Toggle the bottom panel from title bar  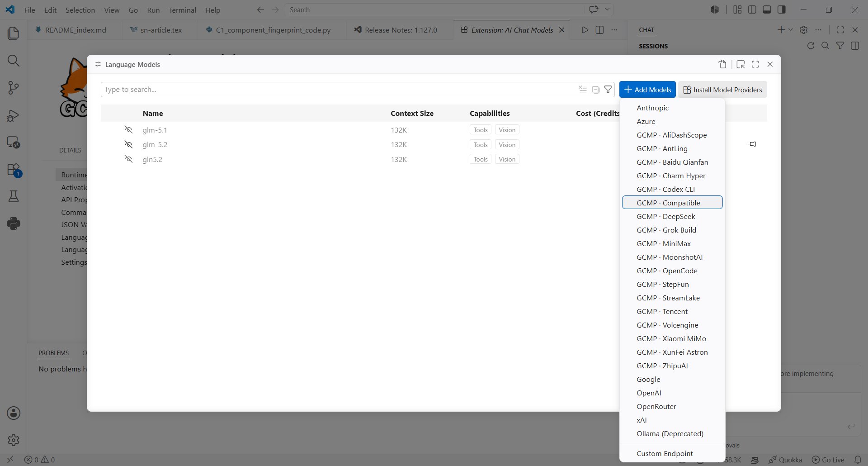tap(767, 10)
